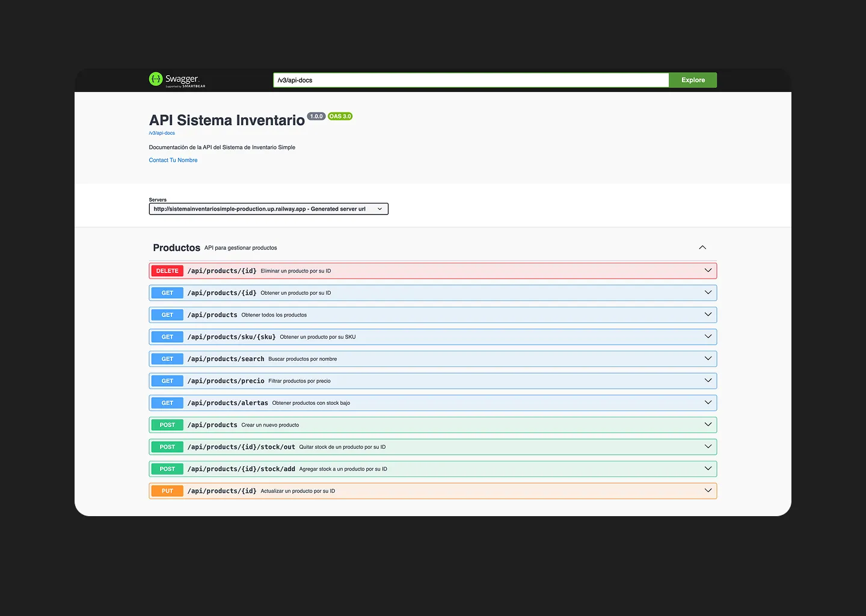Collapse the Productos section chevron
Image resolution: width=866 pixels, height=616 pixels.
702,247
